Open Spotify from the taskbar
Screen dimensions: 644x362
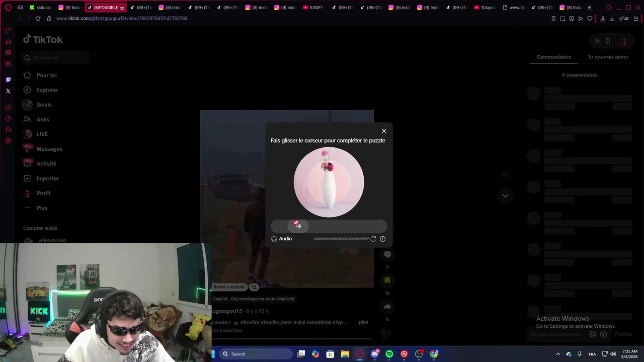389,354
